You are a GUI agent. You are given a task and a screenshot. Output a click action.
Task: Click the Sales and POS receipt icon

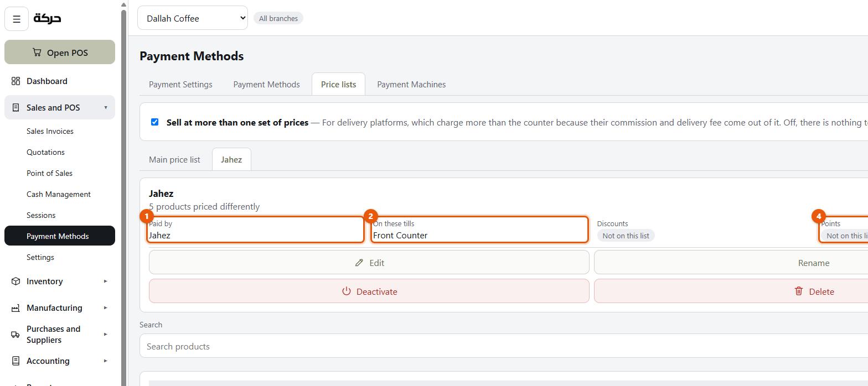(15, 108)
